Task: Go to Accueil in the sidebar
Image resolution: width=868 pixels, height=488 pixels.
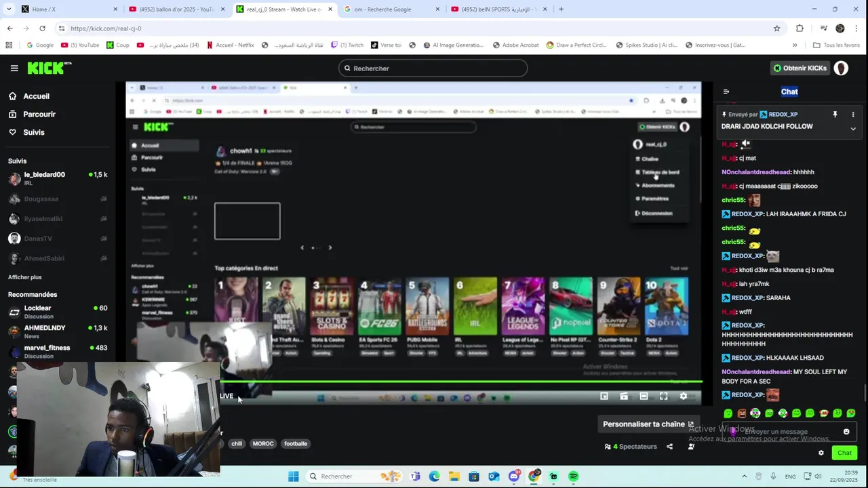Action: click(36, 96)
